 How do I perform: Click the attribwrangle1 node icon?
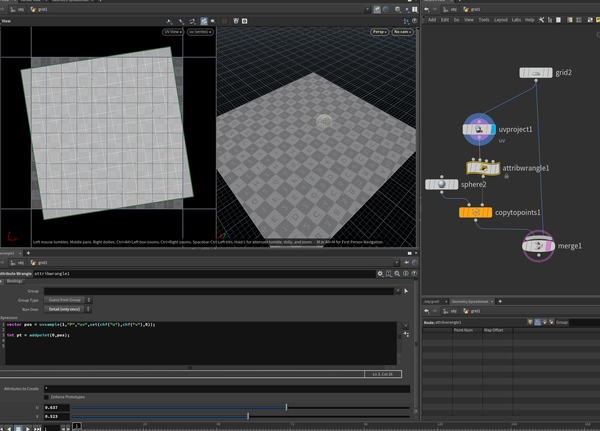click(x=483, y=168)
